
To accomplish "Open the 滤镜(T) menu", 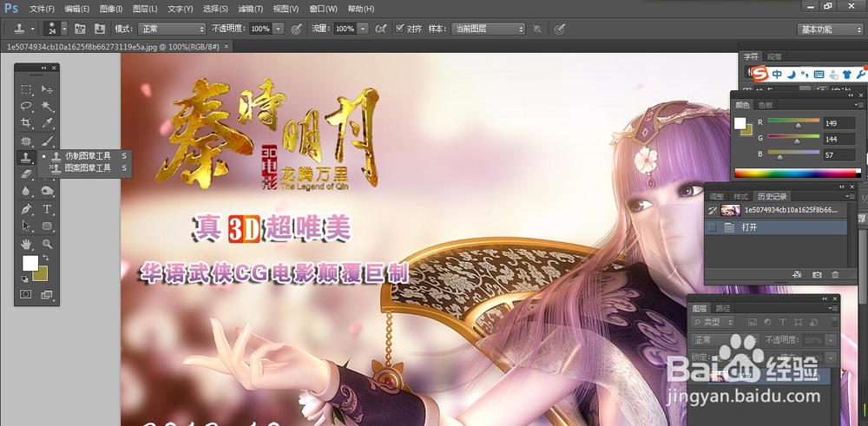I will 250,9.
